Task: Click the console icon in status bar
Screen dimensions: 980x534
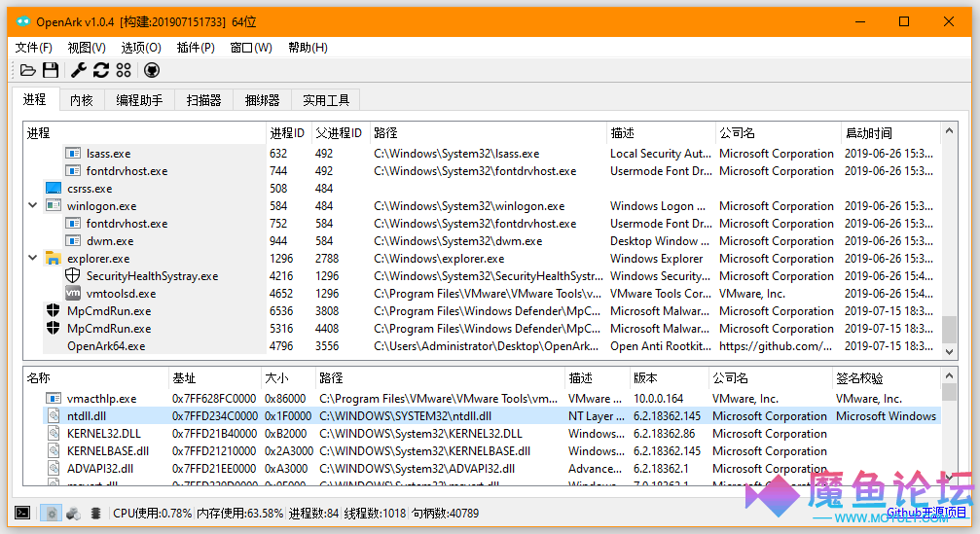Action: pos(22,514)
